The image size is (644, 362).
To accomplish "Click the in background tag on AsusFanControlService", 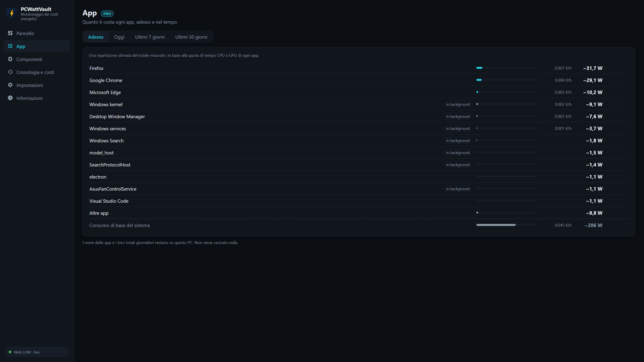I will 458,189.
